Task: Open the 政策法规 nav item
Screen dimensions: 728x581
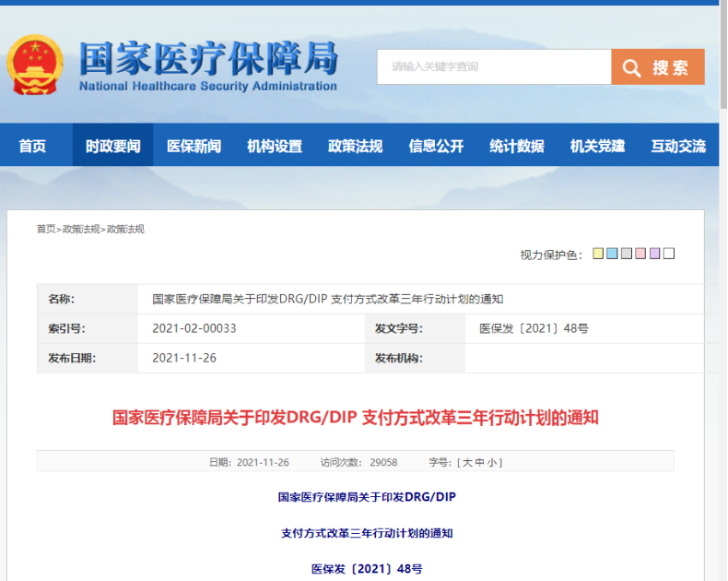Action: point(355,146)
